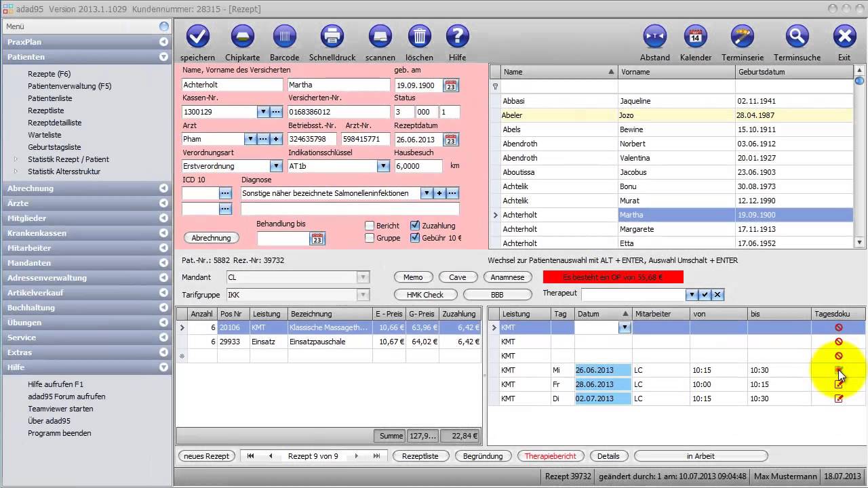Click the scannen scanner icon
This screenshot has height=488, width=868.
[380, 37]
